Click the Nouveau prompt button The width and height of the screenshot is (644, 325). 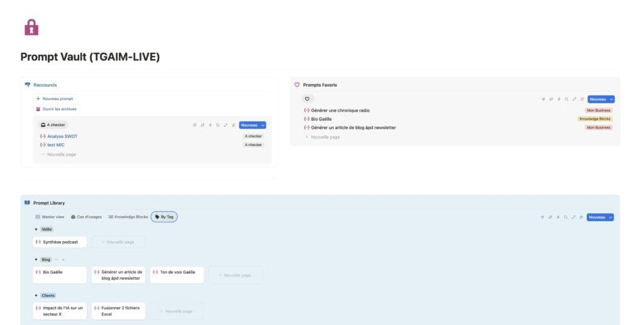pyautogui.click(x=55, y=99)
